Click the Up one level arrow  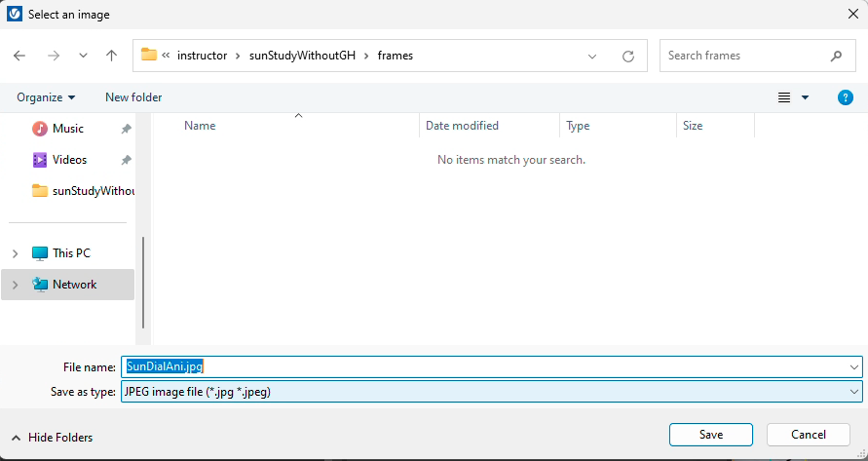pos(111,57)
